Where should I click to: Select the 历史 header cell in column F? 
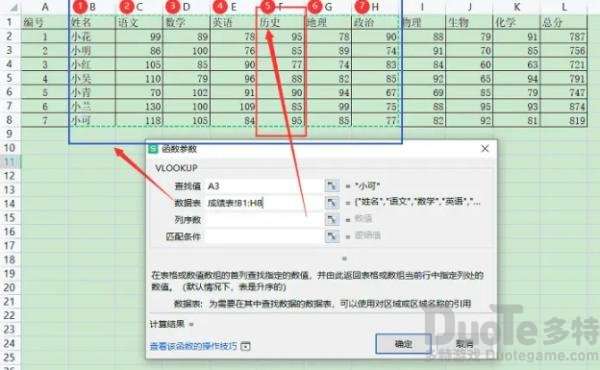280,23
